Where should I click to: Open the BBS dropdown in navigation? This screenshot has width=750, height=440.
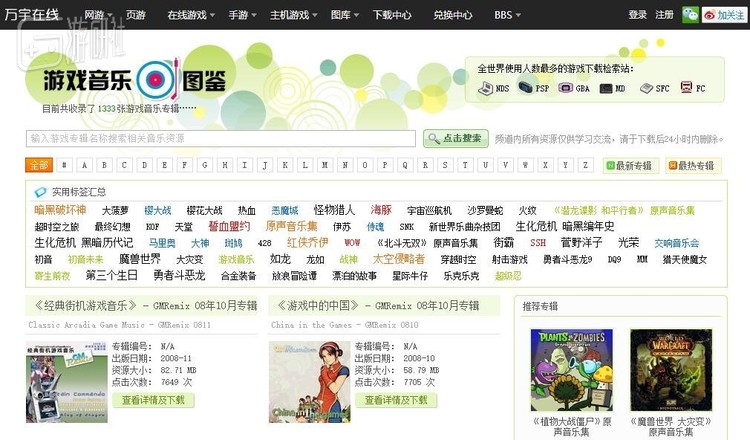pyautogui.click(x=507, y=15)
